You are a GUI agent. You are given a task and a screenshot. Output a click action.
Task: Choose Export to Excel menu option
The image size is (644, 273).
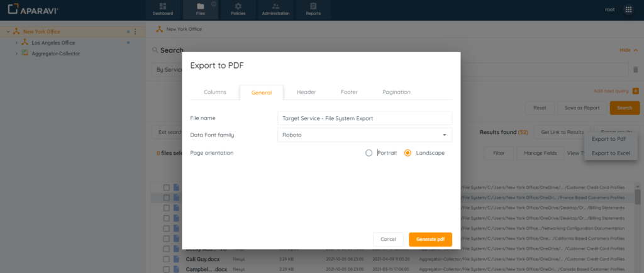(611, 153)
